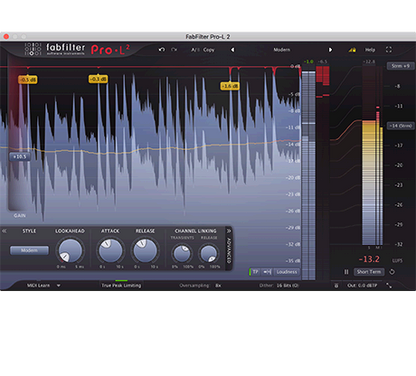Click the Attack knob

[x=110, y=250]
